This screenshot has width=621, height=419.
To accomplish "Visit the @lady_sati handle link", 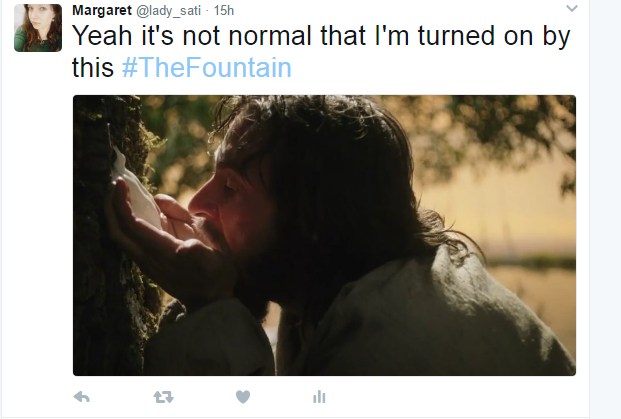I will point(169,11).
